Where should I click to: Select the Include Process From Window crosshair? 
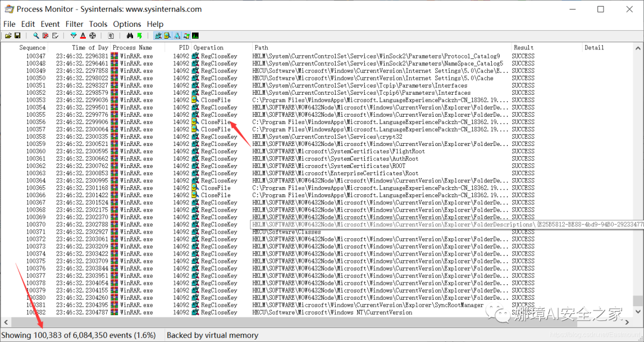[92, 36]
